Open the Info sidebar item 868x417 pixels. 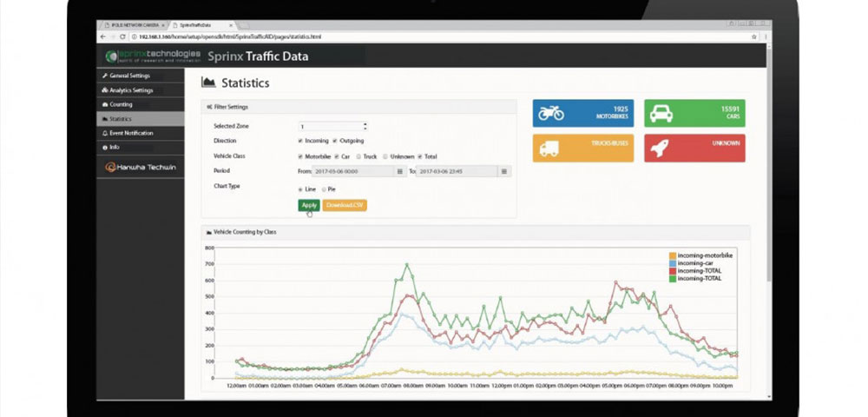(140, 148)
